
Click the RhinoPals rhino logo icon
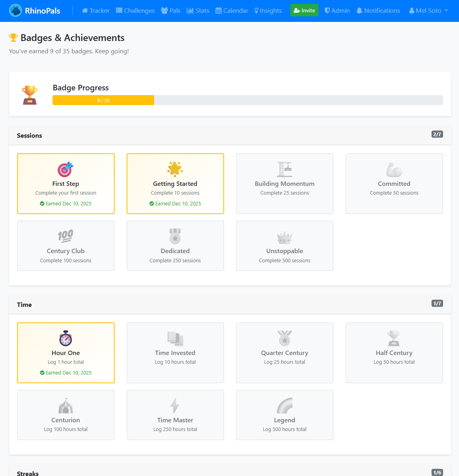pos(16,11)
